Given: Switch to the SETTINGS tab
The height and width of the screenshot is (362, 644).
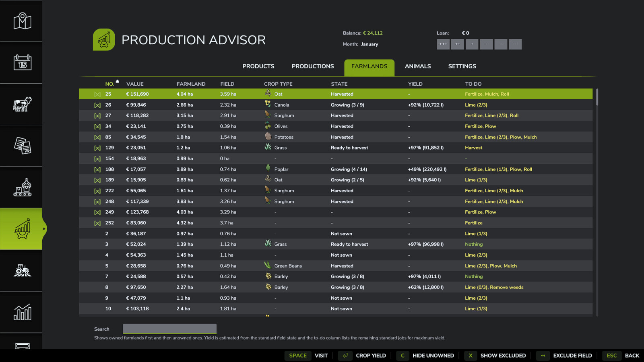Looking at the screenshot, I should coord(462,66).
